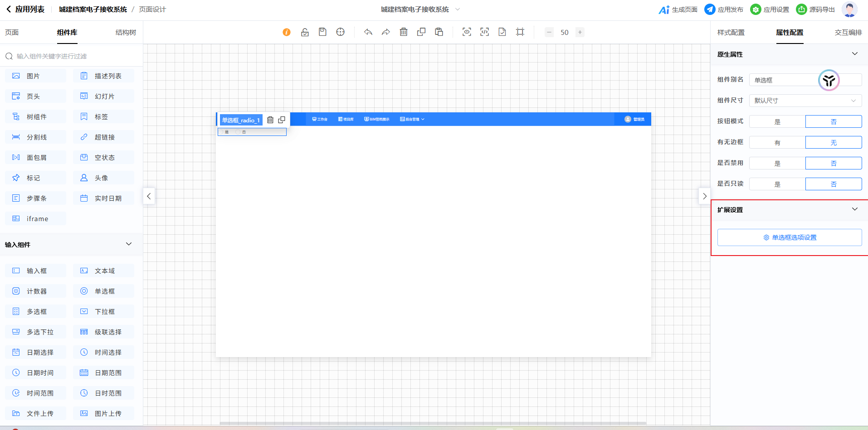Switch to the 结构树 tab

click(x=126, y=33)
